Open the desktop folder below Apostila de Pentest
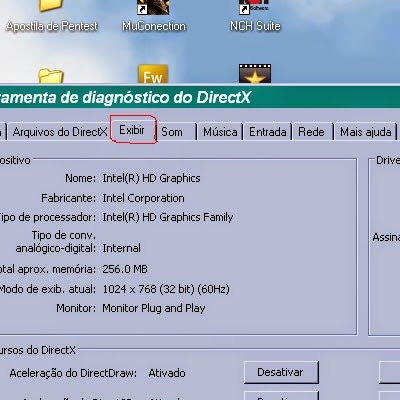This screenshot has height=400, width=400. [x=50, y=76]
